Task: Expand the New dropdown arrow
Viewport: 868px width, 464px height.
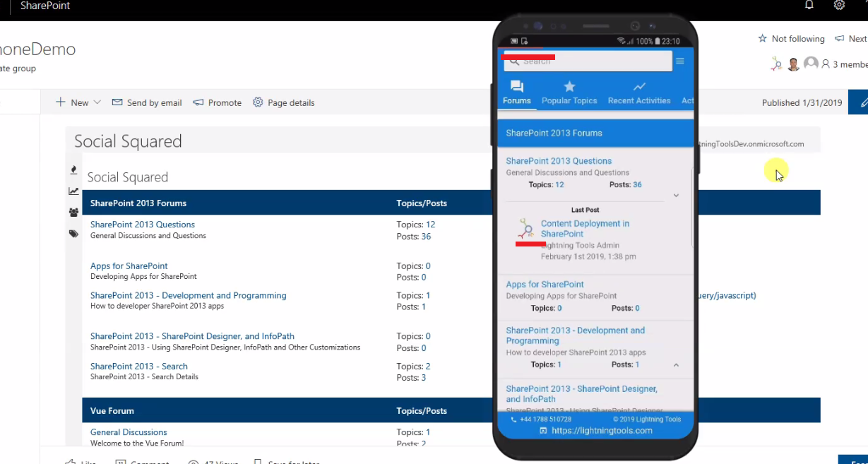Action: [97, 102]
